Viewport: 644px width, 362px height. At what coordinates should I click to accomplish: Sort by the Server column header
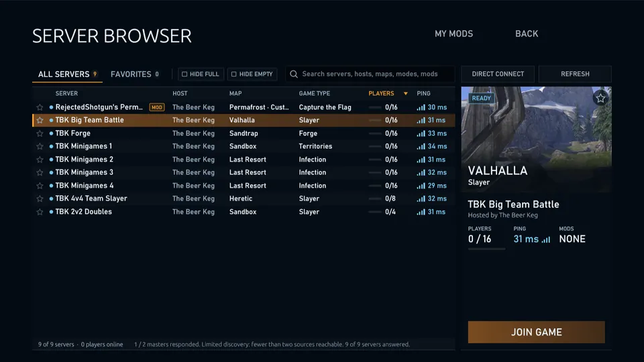click(x=66, y=94)
